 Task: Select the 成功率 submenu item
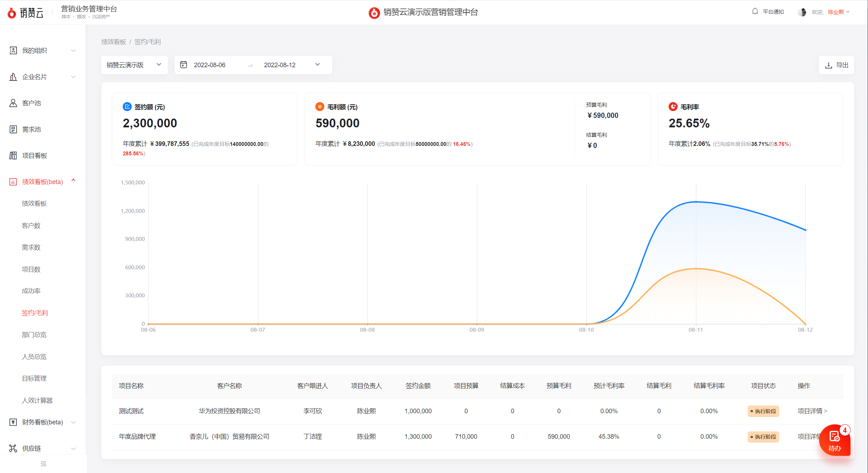31,291
